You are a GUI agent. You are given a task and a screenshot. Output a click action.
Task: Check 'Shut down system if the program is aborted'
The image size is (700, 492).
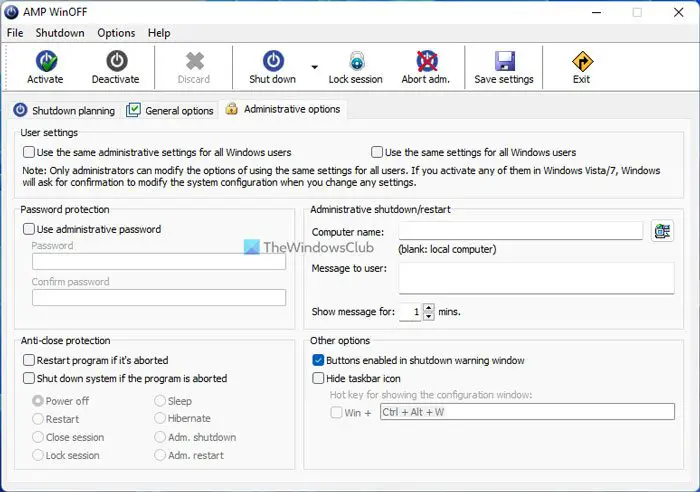click(x=29, y=378)
